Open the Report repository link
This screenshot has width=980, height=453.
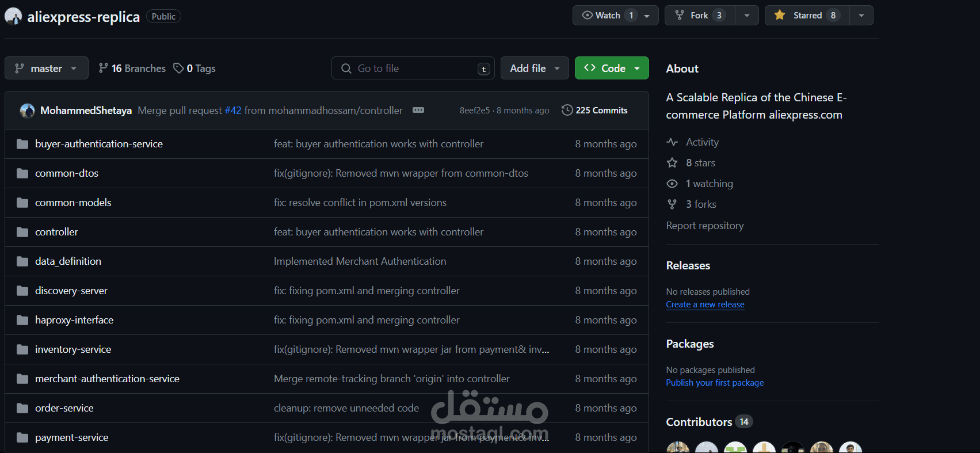(x=705, y=226)
